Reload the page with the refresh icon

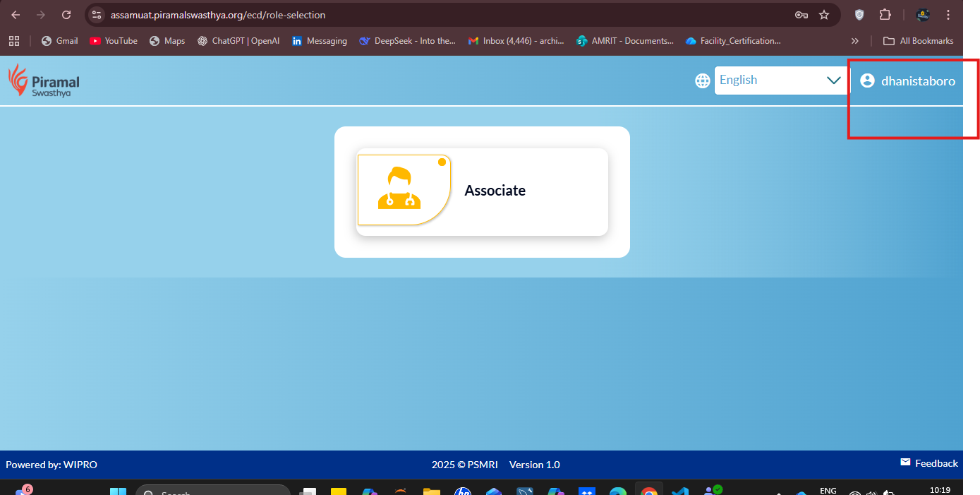(x=66, y=15)
